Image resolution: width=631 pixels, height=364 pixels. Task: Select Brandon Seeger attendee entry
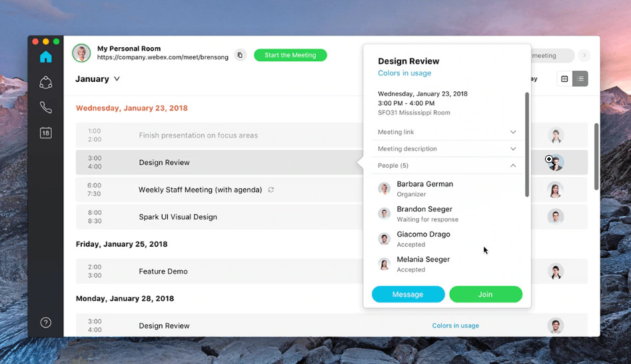(446, 214)
